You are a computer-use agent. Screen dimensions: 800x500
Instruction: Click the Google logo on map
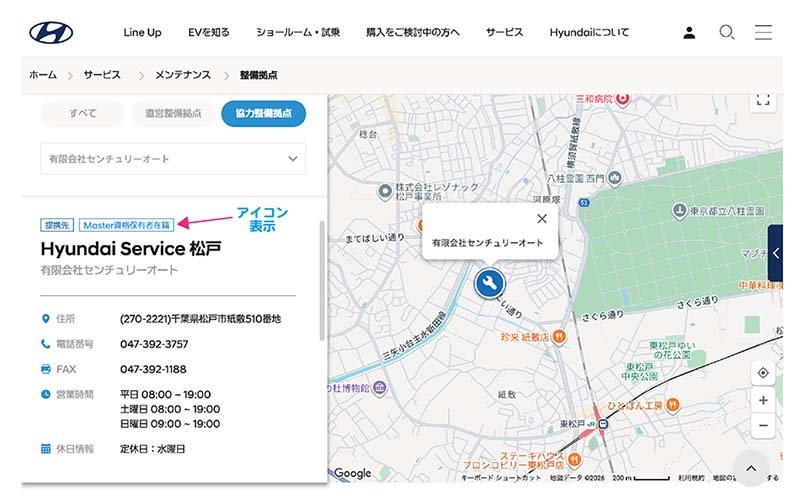click(x=353, y=473)
